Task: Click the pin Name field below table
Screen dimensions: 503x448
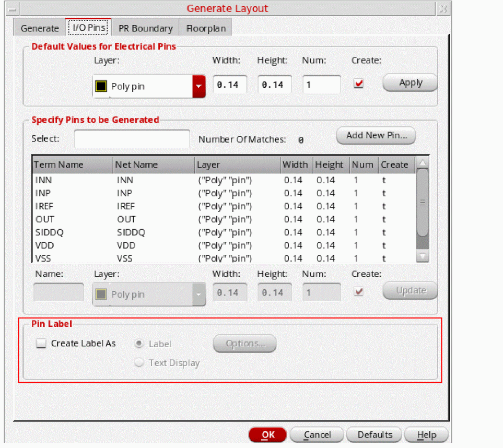Action: 59,292
